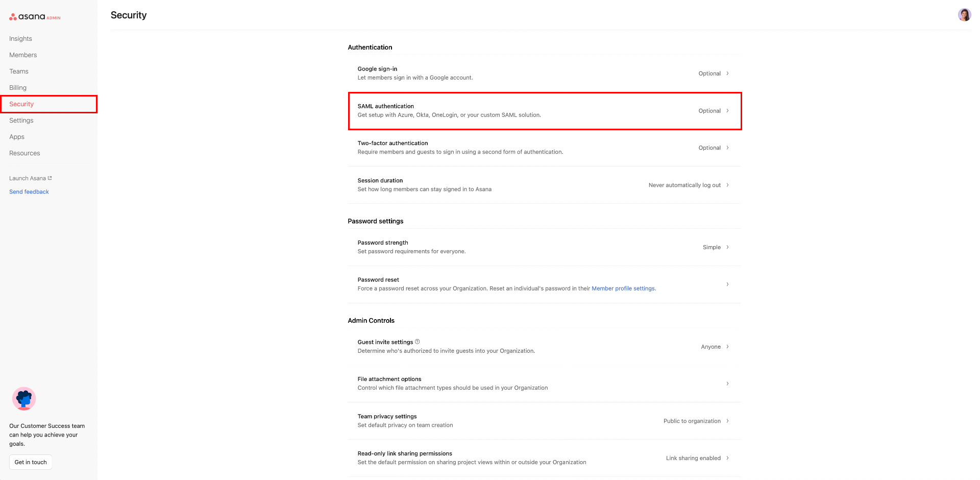Open the Insights page
This screenshot has width=980, height=480.
coord(20,39)
